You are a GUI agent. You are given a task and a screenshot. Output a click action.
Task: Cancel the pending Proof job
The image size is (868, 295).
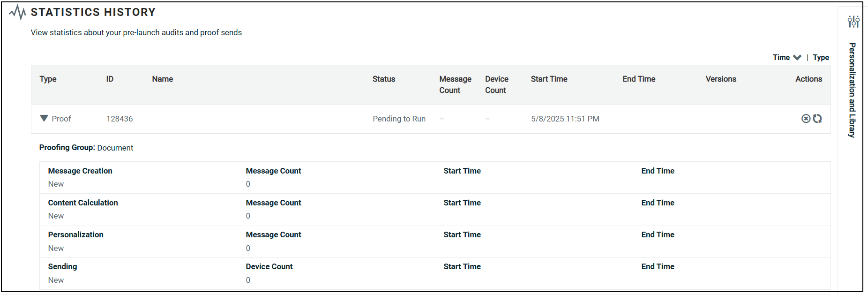coord(805,119)
